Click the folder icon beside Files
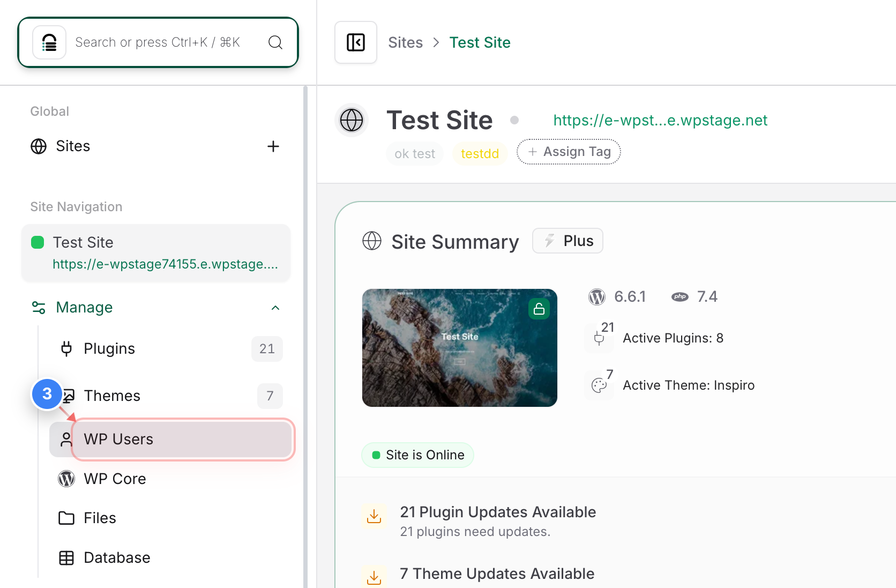The image size is (896, 588). (x=66, y=518)
